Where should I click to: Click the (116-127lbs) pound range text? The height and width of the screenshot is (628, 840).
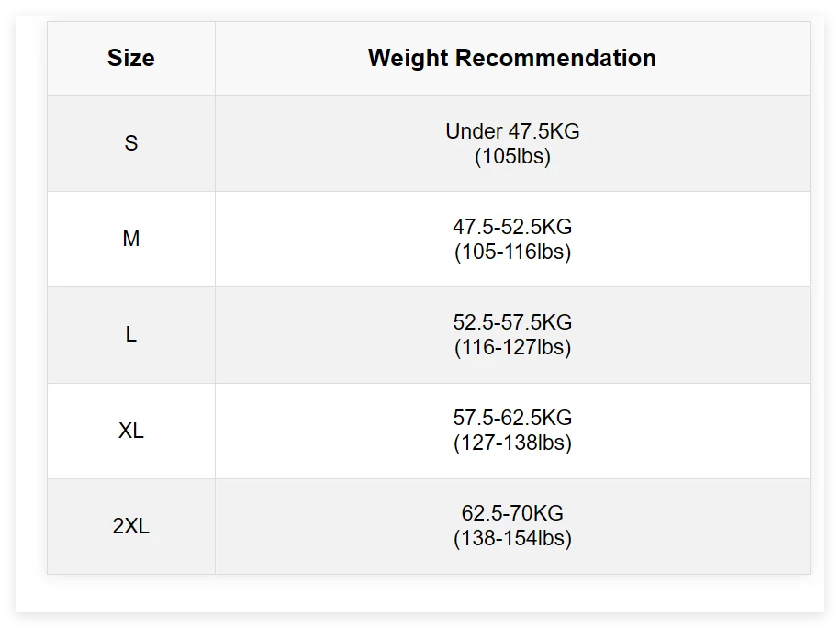512,348
